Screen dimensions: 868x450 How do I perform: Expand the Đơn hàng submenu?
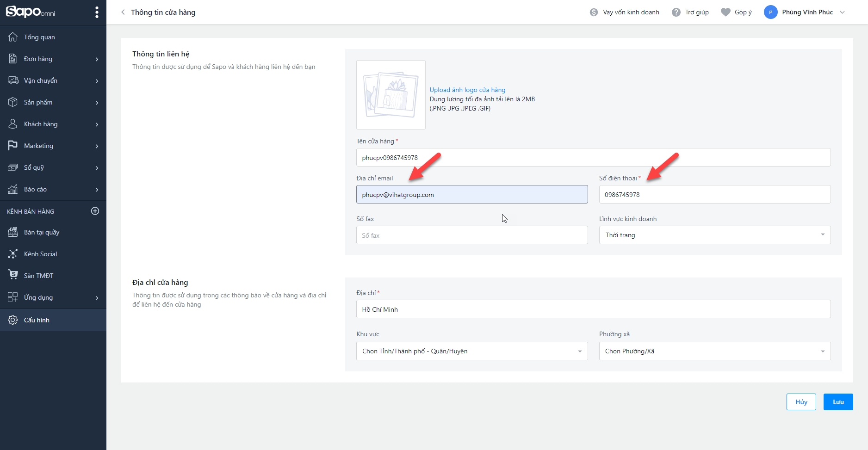tap(97, 59)
